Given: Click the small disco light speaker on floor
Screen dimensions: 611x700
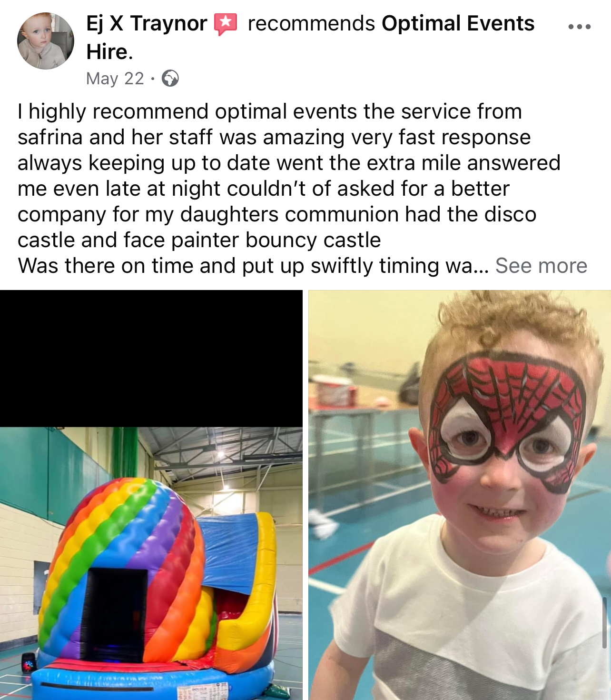Looking at the screenshot, I should point(28,662).
